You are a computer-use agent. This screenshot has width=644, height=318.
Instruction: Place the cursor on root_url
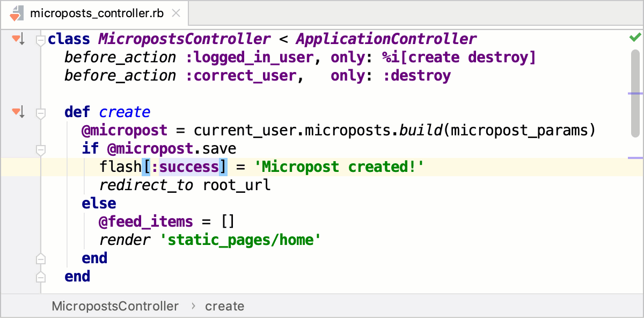[237, 186]
